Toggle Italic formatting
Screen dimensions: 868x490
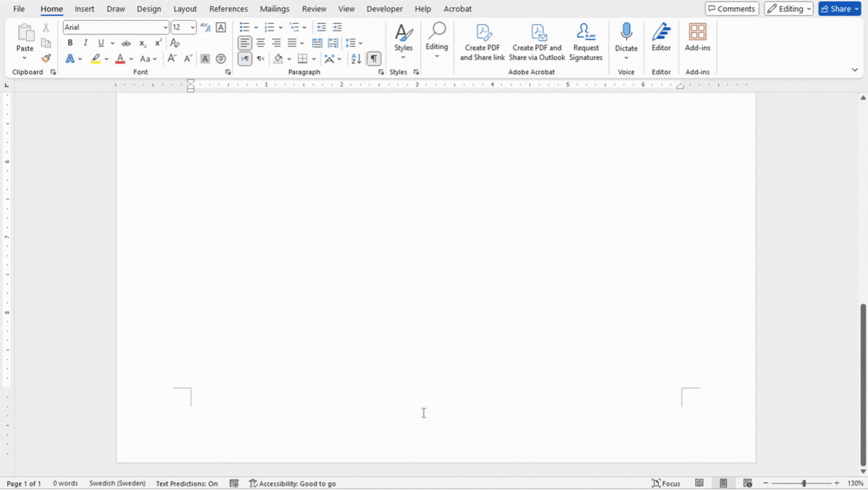coord(85,43)
